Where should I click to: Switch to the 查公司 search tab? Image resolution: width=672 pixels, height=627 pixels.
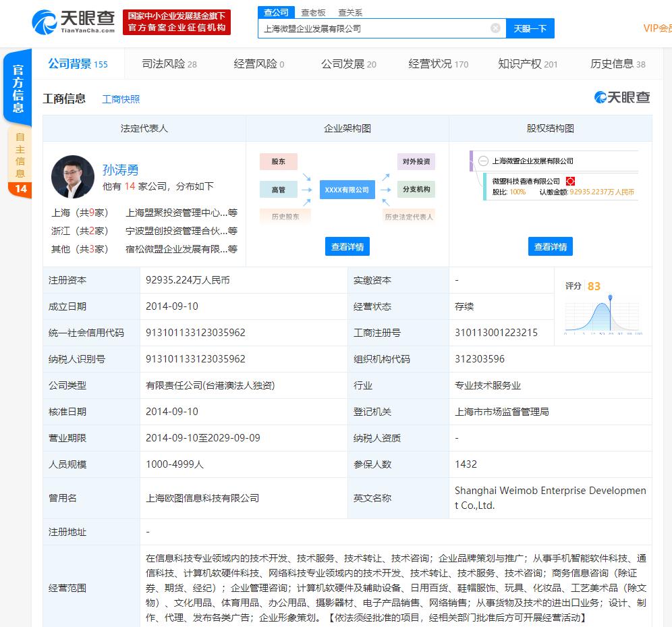coord(276,12)
